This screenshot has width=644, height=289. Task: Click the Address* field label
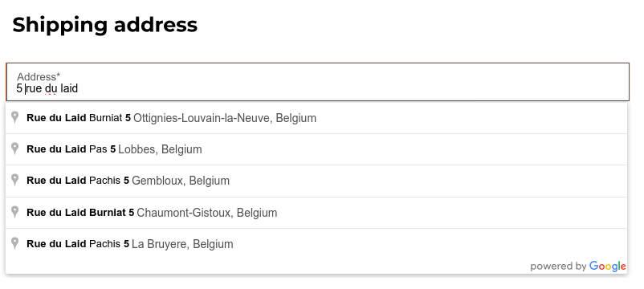click(39, 76)
